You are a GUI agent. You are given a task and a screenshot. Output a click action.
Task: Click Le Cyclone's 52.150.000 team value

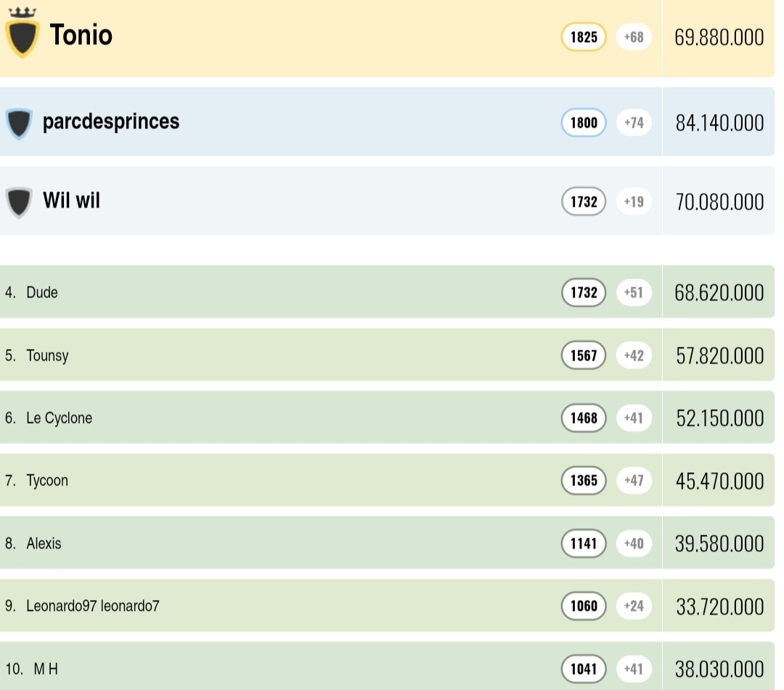click(719, 419)
